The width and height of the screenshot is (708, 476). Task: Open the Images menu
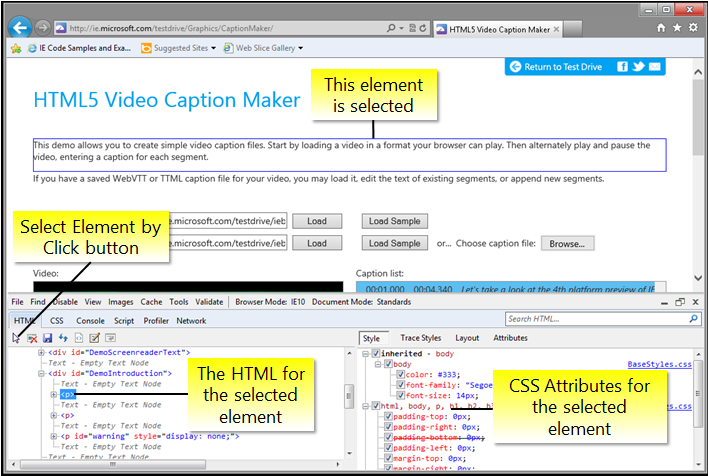(x=121, y=302)
